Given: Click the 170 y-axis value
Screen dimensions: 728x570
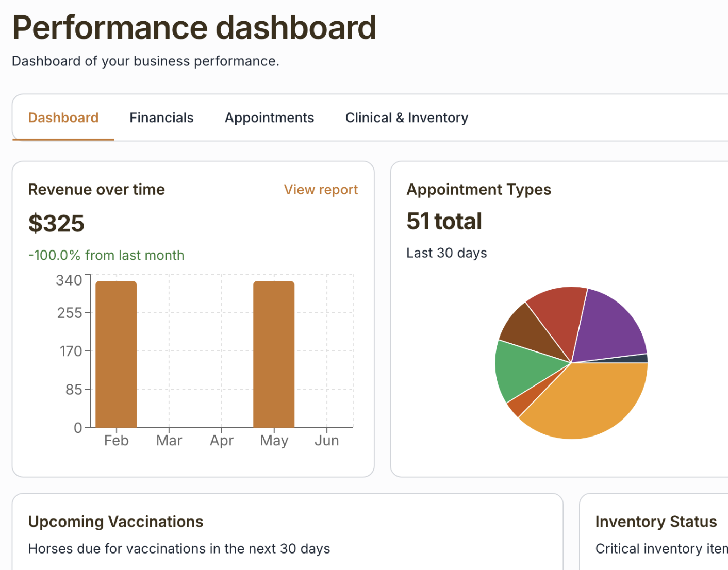Looking at the screenshot, I should [71, 351].
